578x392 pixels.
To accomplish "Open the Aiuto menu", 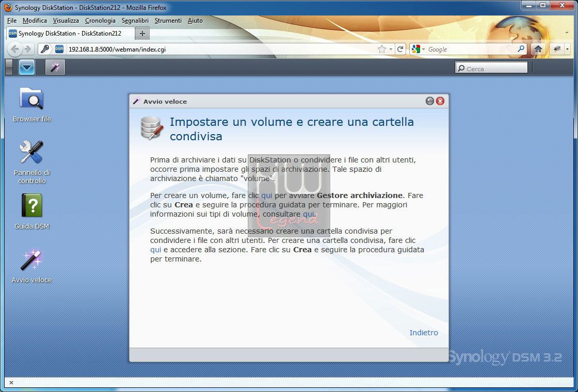I will tap(195, 21).
